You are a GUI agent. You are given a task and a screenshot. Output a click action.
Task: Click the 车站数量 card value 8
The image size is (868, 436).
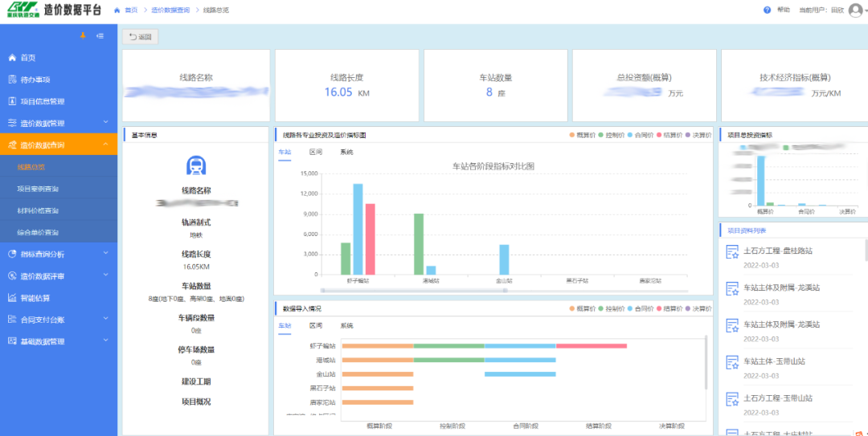[489, 92]
